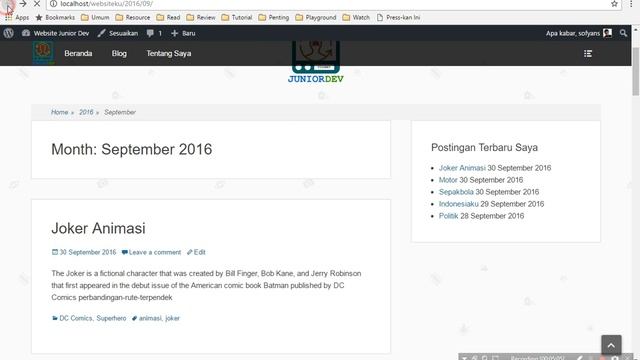
Task: Go to the Beranda page
Action: (x=78, y=53)
